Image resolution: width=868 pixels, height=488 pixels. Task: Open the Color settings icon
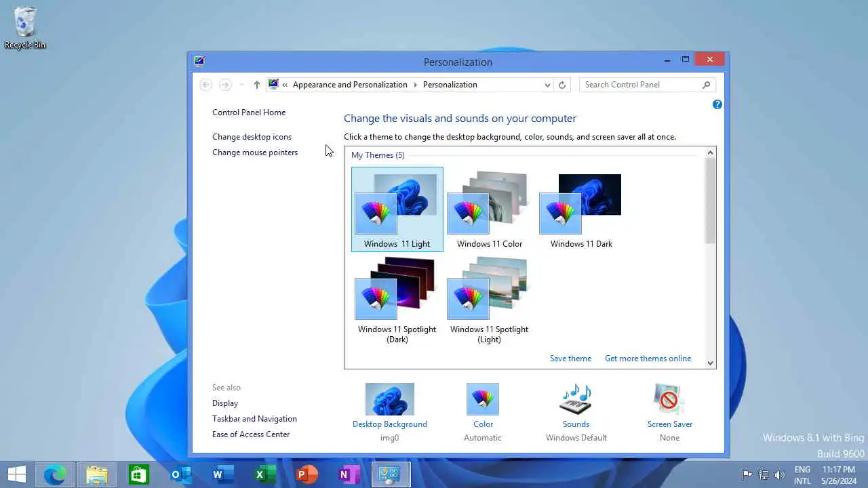(483, 399)
